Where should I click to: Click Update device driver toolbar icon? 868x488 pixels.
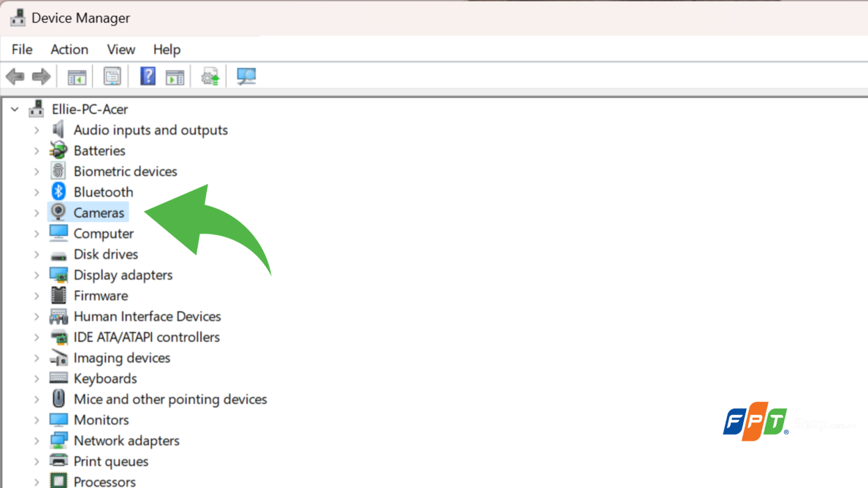click(210, 76)
